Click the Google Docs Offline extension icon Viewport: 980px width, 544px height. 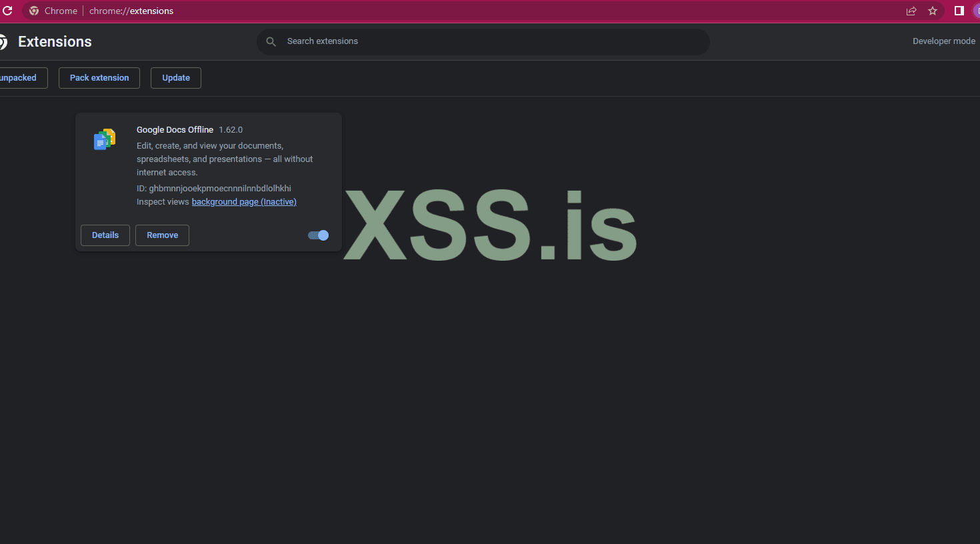tap(105, 139)
